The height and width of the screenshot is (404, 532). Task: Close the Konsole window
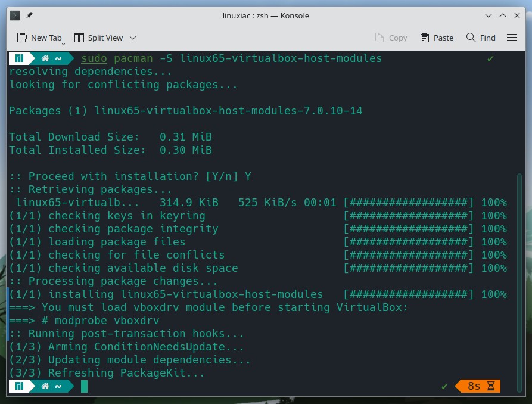point(517,15)
